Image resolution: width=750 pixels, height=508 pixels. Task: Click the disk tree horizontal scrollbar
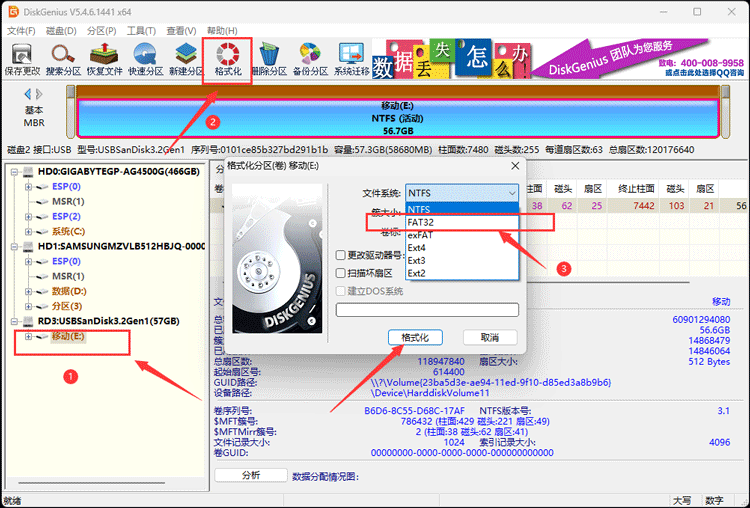[92, 483]
